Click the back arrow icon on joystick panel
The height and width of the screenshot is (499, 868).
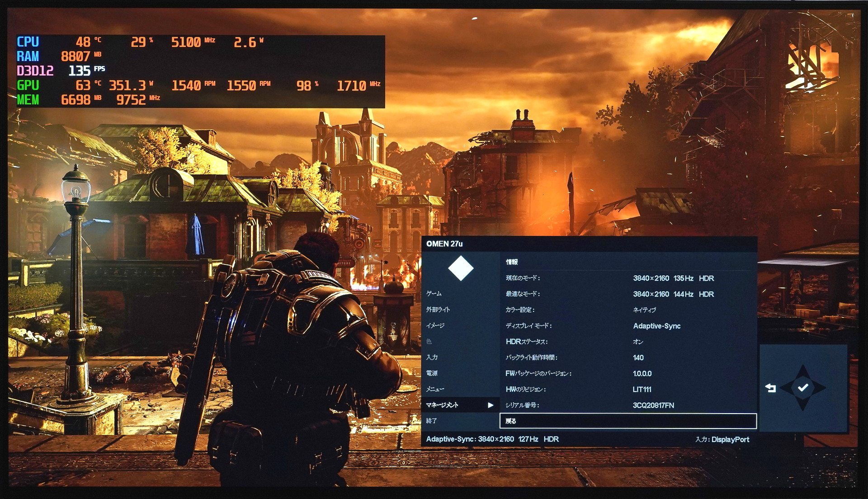[x=770, y=388]
